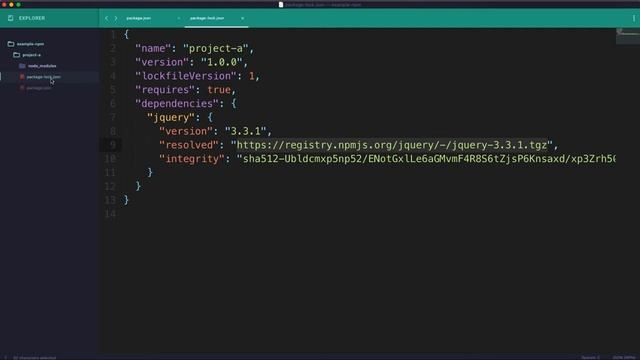Click the "resolved" key
This screenshot has width=640, height=360.
pyautogui.click(x=189, y=145)
